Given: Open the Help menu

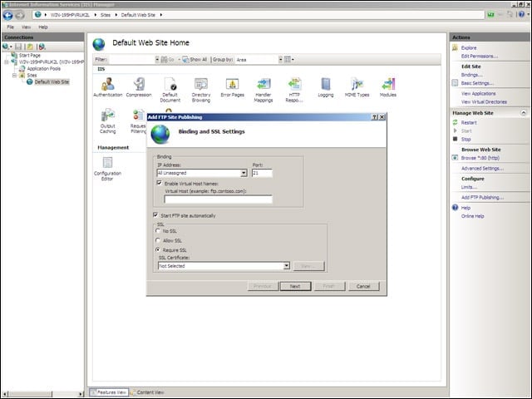Looking at the screenshot, I should [42, 27].
